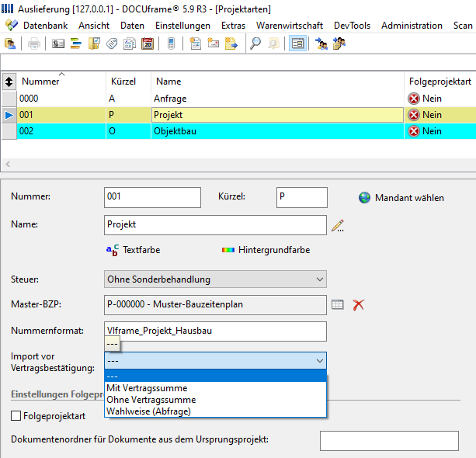The width and height of the screenshot is (476, 458).
Task: Click the up-down sort arrows in grid corner
Action: tap(9, 82)
